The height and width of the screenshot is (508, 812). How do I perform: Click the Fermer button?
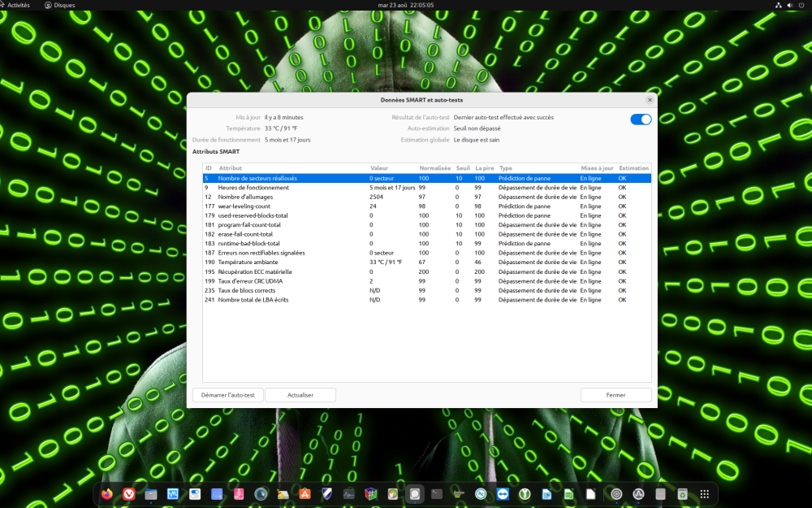coord(615,395)
